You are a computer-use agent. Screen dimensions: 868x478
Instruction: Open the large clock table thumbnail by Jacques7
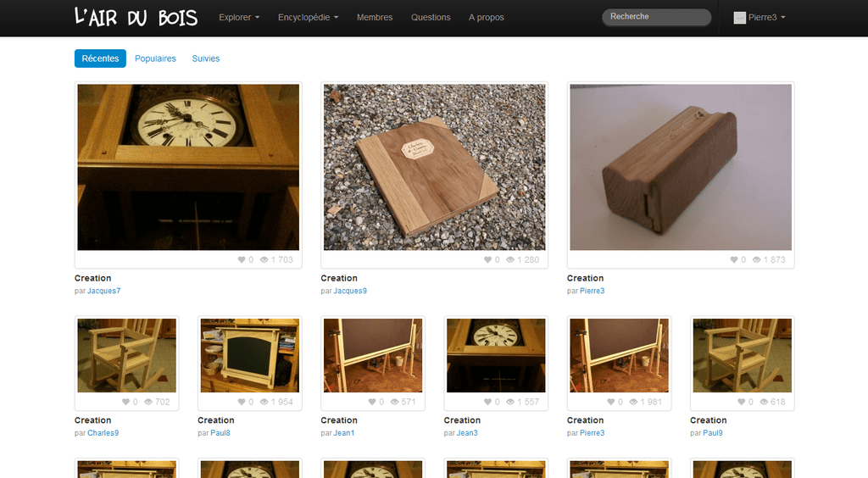188,167
